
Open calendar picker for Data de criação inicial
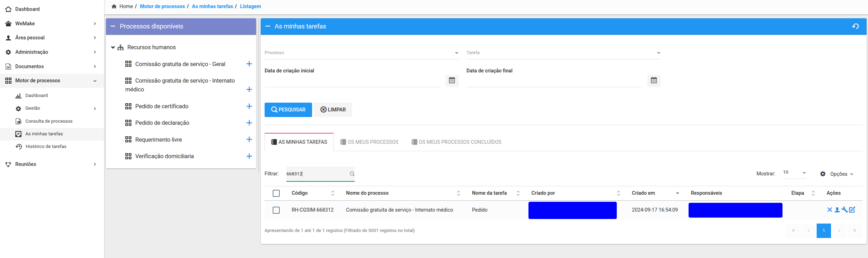click(452, 80)
